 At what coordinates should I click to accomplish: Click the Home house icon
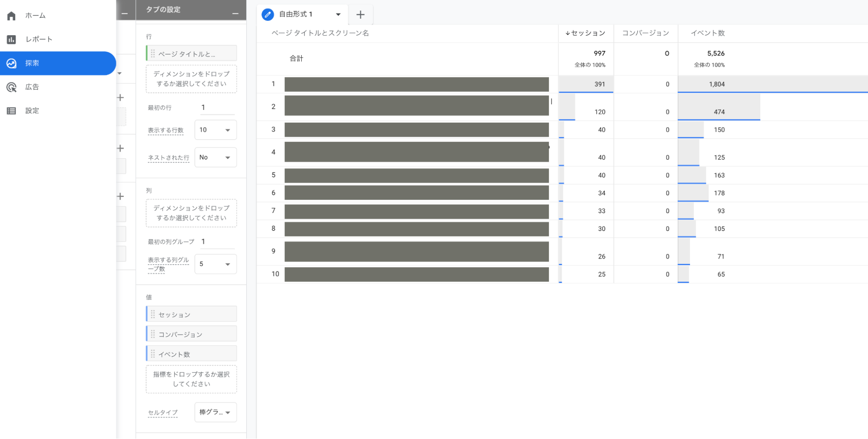click(11, 16)
